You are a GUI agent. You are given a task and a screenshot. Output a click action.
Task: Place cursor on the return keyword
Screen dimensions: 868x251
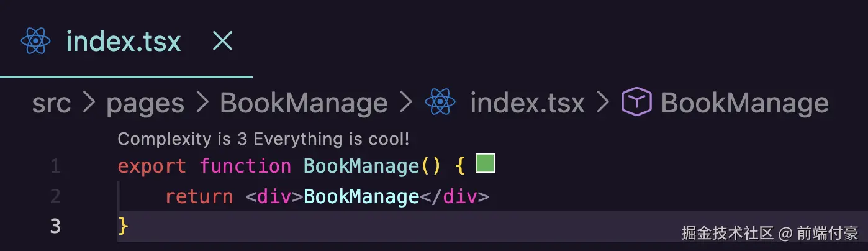(x=199, y=197)
